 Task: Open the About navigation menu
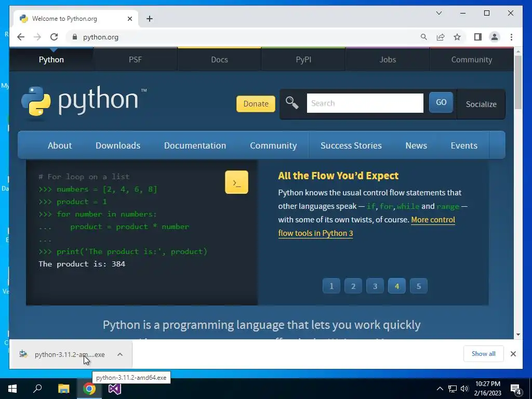coord(60,145)
